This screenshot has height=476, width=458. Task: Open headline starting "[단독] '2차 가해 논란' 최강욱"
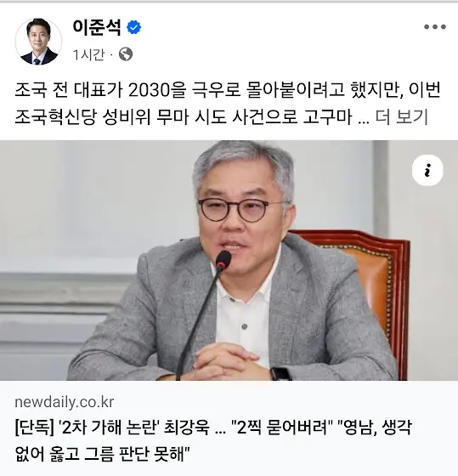tap(213, 440)
